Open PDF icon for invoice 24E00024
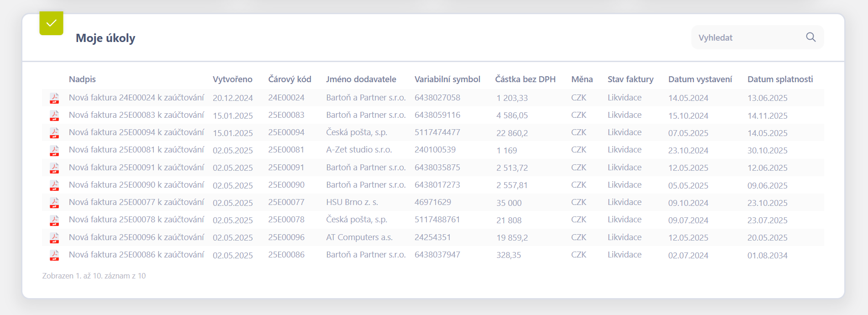Image resolution: width=868 pixels, height=315 pixels. 54,98
